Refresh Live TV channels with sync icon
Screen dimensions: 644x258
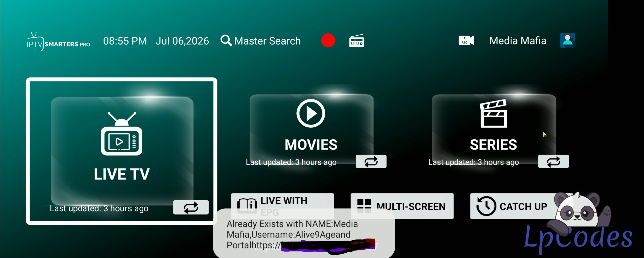click(x=191, y=207)
